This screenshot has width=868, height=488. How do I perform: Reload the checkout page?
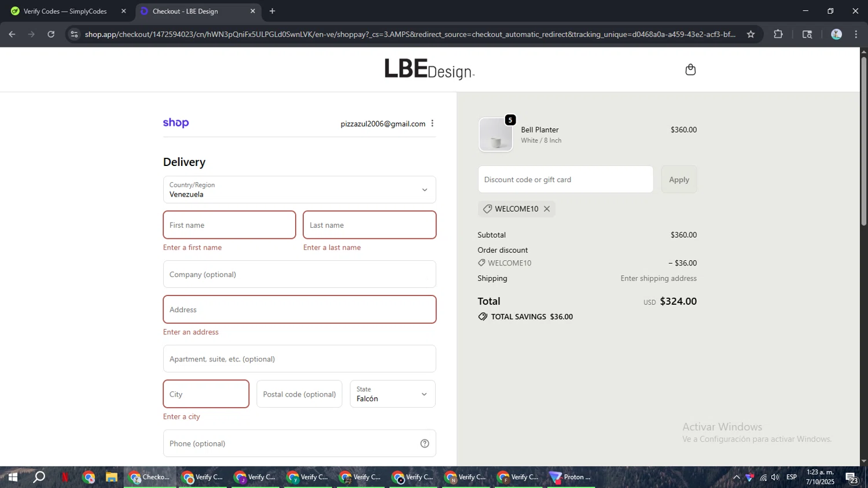pos(51,34)
